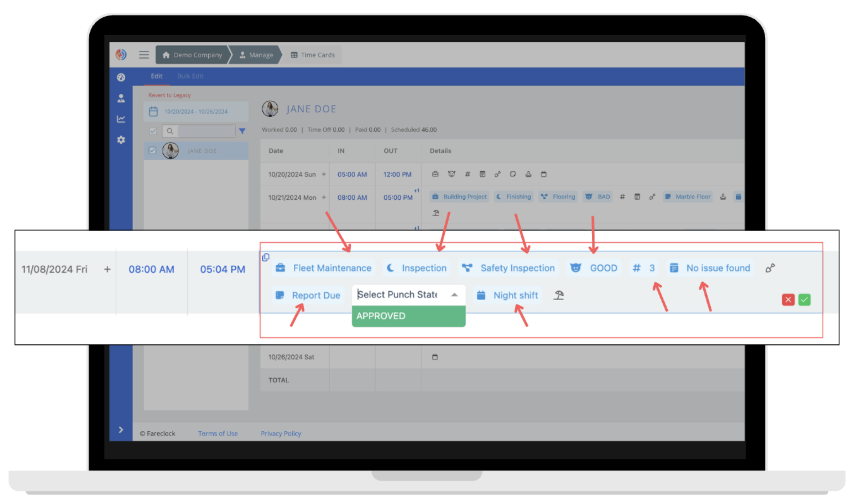Screen dimensions: 854x504
Task: Click the copy punch details icon
Action: (266, 257)
